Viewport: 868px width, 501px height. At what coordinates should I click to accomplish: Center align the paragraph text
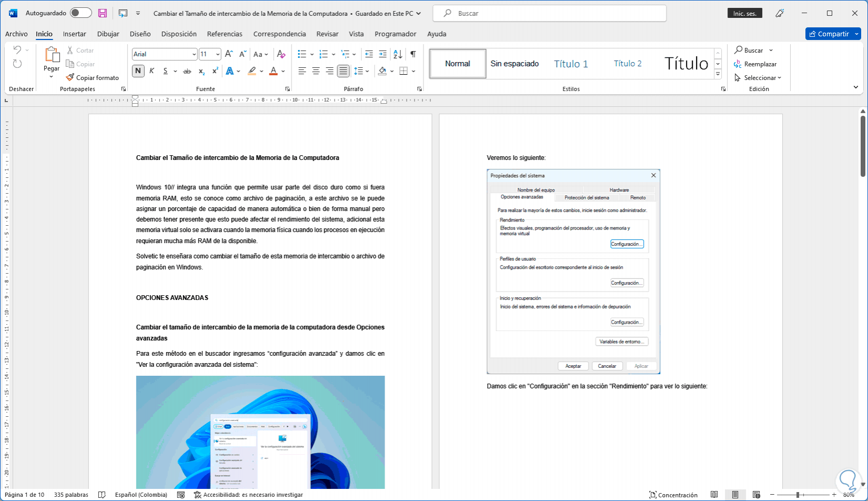tap(316, 71)
